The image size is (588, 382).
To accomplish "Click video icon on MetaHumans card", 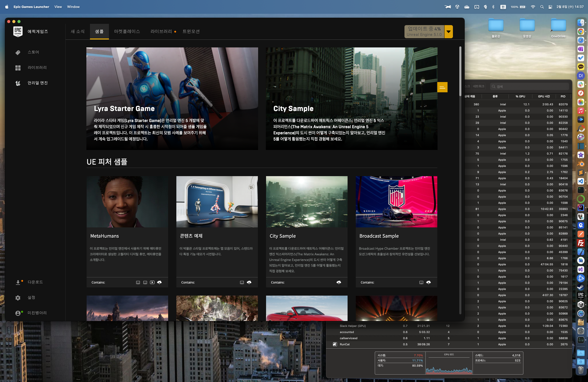I will tap(152, 282).
